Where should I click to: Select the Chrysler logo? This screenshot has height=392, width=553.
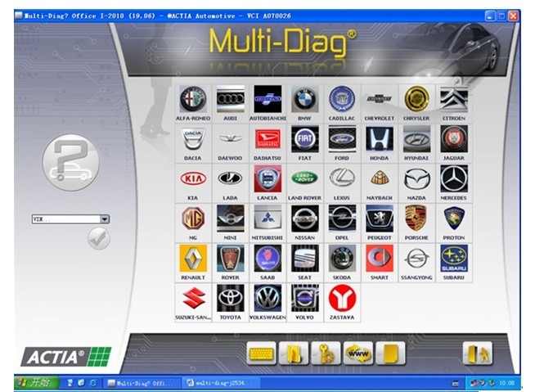coord(416,99)
